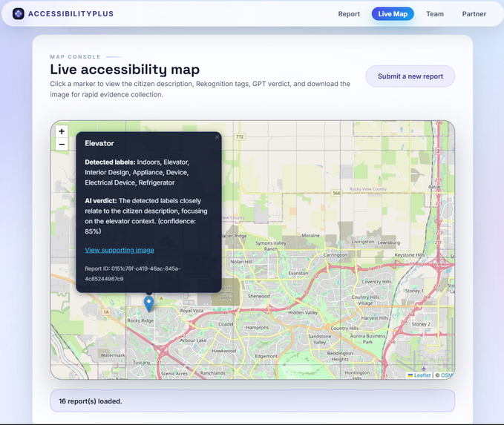This screenshot has width=504, height=425.
Task: Click Hamptons label on the map
Action: click(x=257, y=328)
